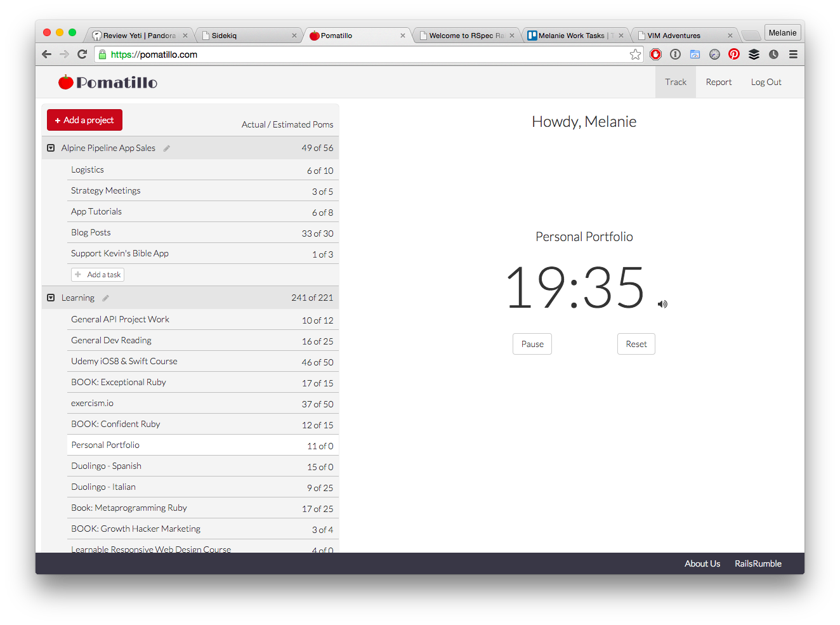Select Book: Metaprogramming Ruby task

click(x=202, y=508)
